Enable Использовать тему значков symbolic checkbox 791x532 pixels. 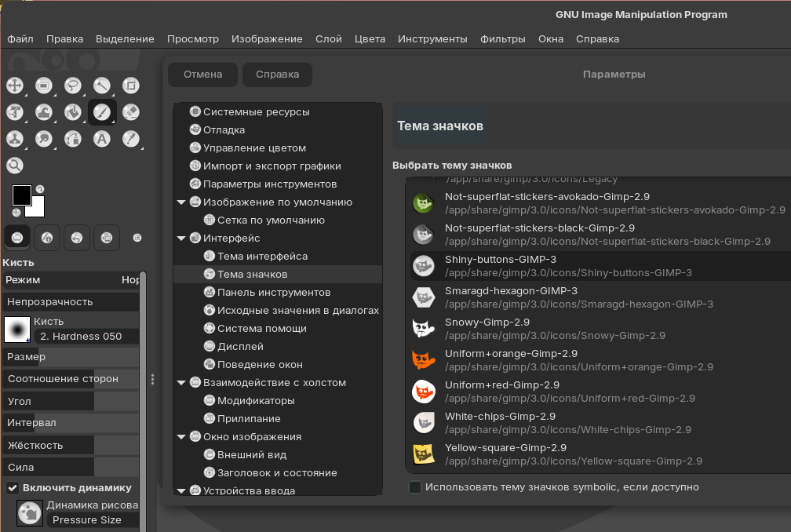414,487
